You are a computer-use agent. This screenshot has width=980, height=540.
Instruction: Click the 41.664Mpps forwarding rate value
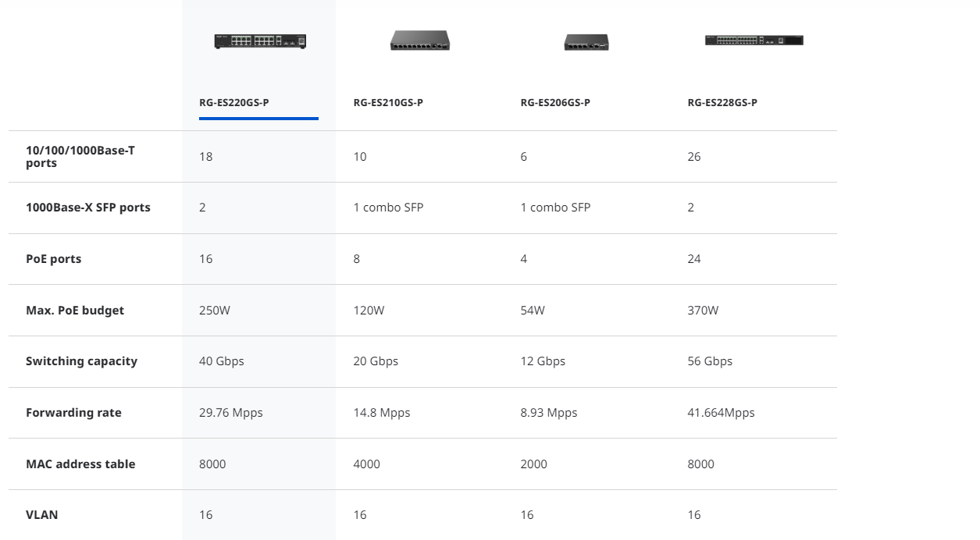[x=721, y=413]
